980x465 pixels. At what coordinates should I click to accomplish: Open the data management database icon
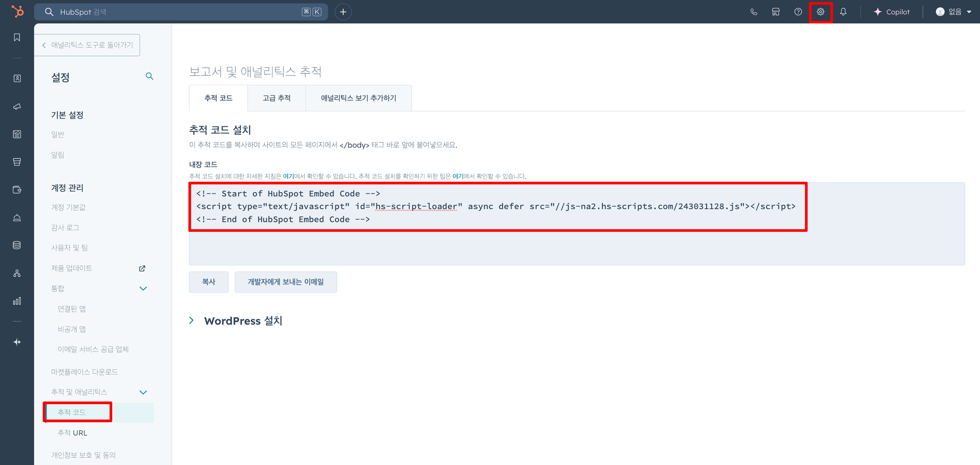(17, 245)
